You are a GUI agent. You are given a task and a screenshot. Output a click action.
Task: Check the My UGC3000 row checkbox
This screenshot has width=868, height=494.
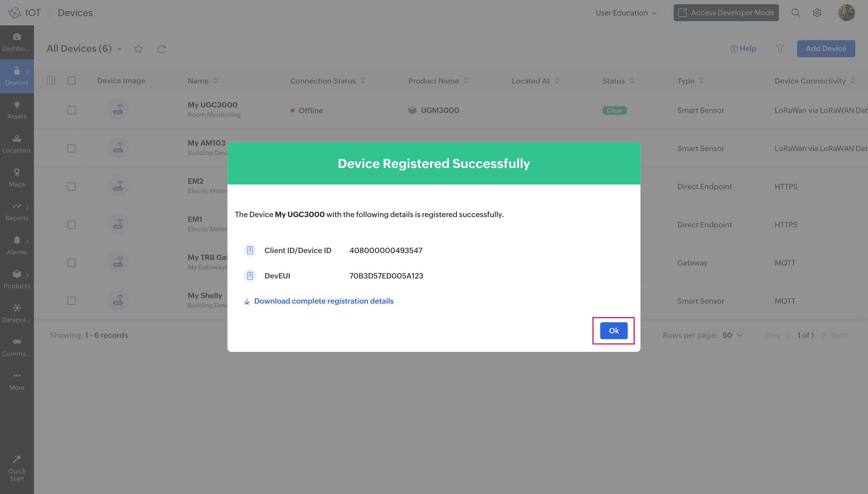(71, 110)
